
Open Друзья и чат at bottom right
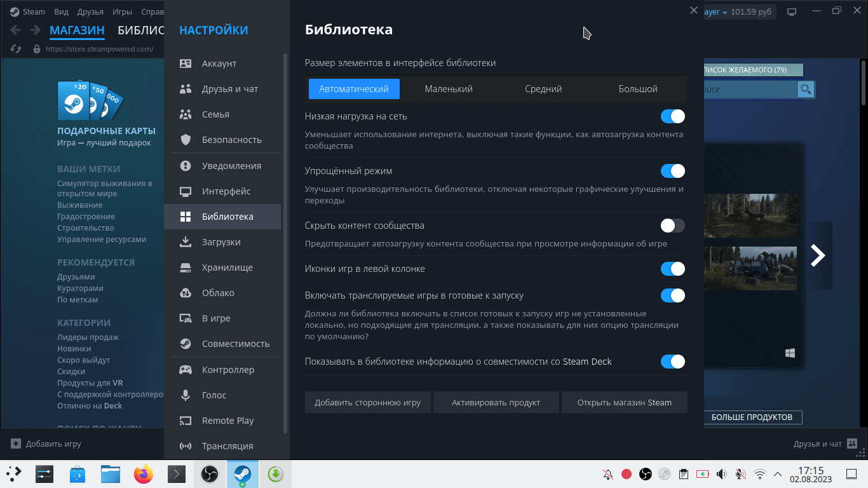pyautogui.click(x=825, y=444)
